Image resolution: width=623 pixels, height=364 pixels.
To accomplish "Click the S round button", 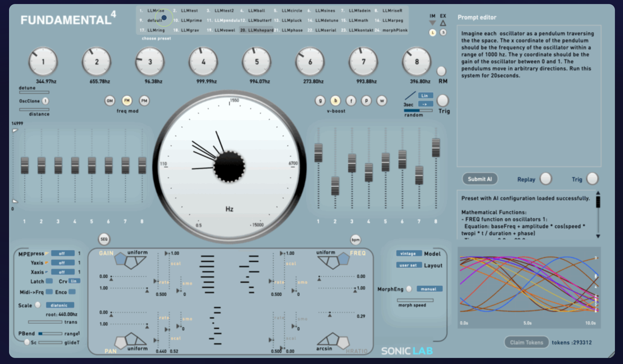I will tap(443, 32).
